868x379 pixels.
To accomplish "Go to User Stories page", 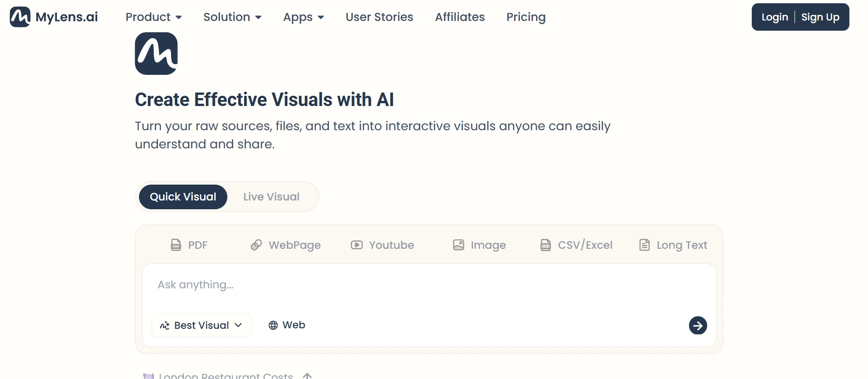I will [379, 17].
